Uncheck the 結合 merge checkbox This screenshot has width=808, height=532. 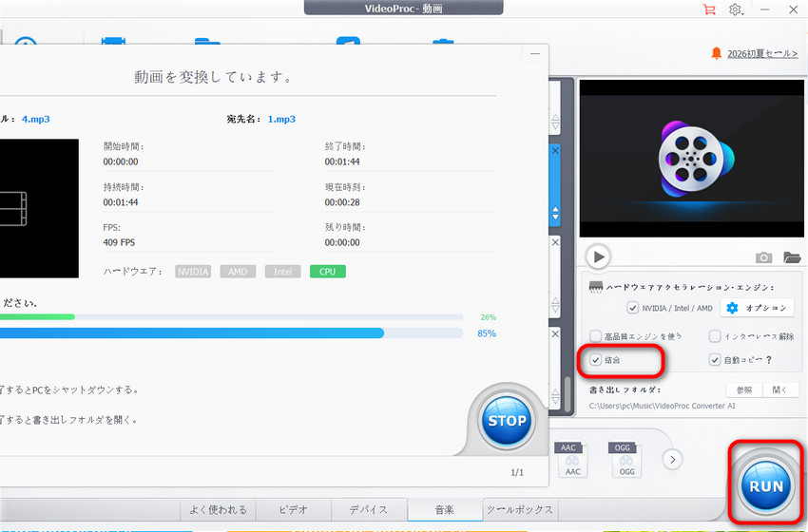pos(595,360)
